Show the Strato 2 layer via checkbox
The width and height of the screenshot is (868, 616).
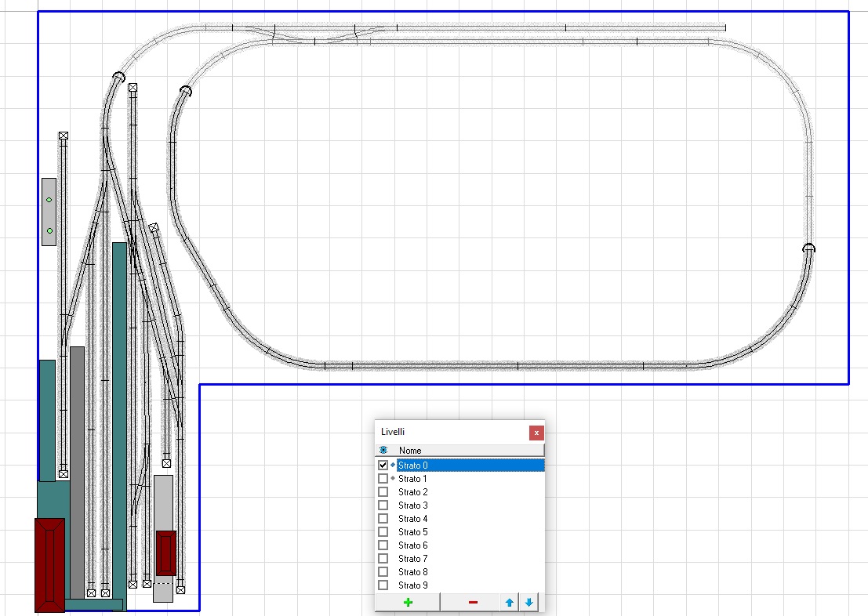[383, 492]
